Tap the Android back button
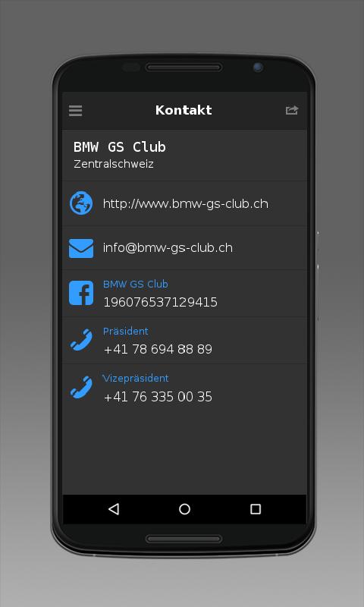The height and width of the screenshot is (607, 364). [x=114, y=509]
